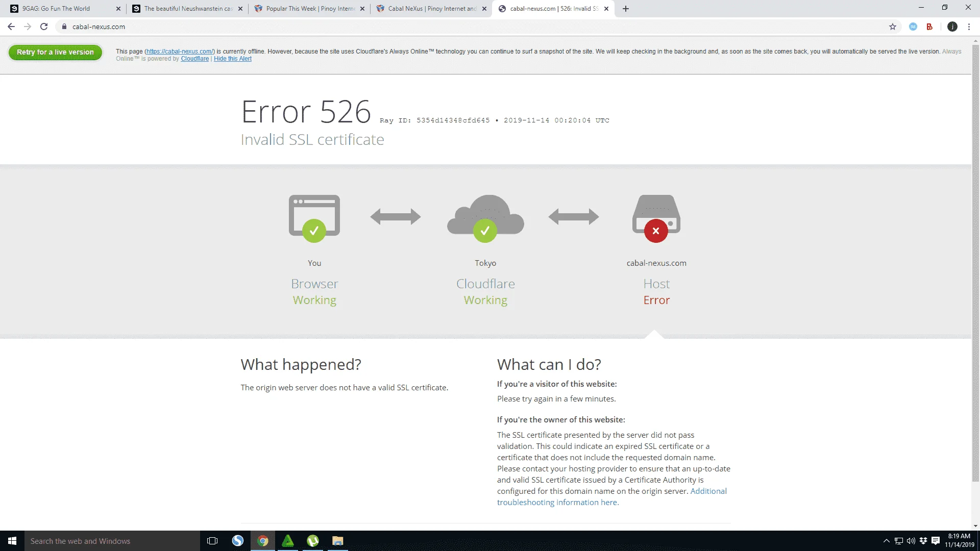Close the Popular This Week tab
This screenshot has height=551, width=980.
[x=362, y=9]
